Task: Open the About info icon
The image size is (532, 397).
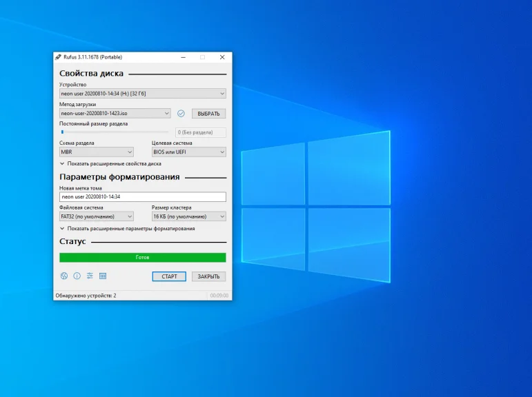Action: coord(77,276)
